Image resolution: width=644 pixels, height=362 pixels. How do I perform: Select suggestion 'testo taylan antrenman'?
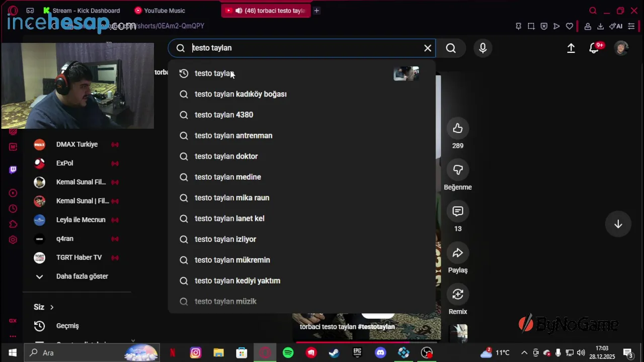(302, 136)
